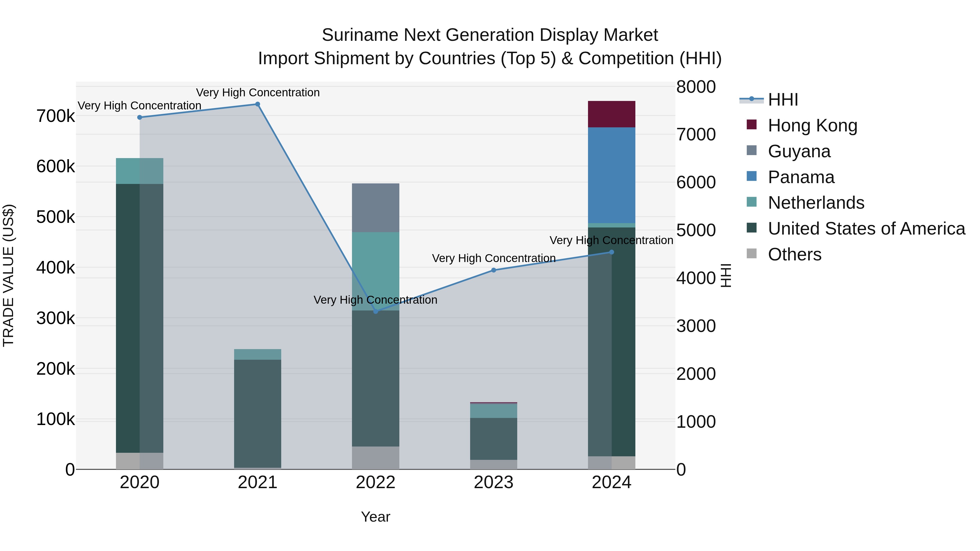Click the TRADE VALUE (US$) axis title
Viewport: 980px width, 551px height.
pyautogui.click(x=8, y=275)
